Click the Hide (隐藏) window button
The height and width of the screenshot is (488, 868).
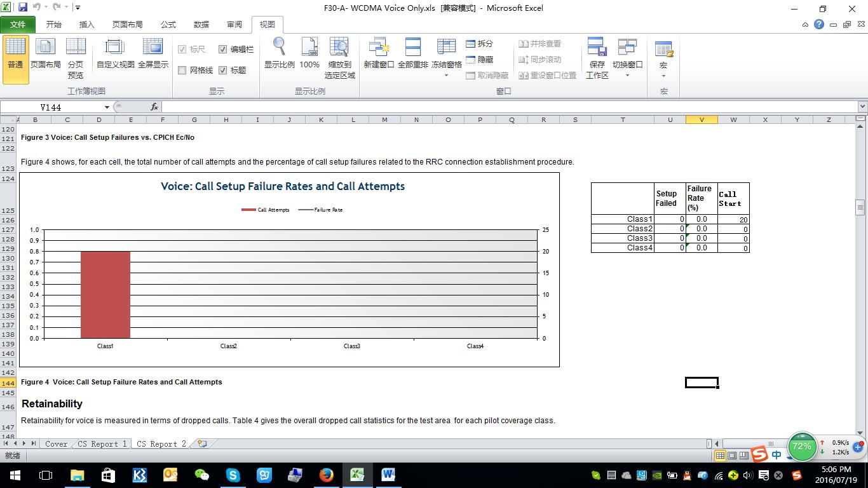tap(480, 60)
